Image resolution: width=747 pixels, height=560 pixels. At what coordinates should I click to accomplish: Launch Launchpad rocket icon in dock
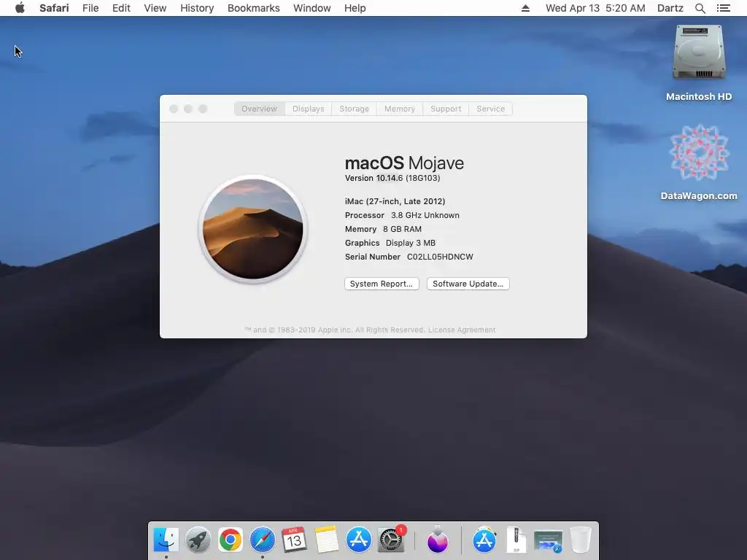click(198, 540)
